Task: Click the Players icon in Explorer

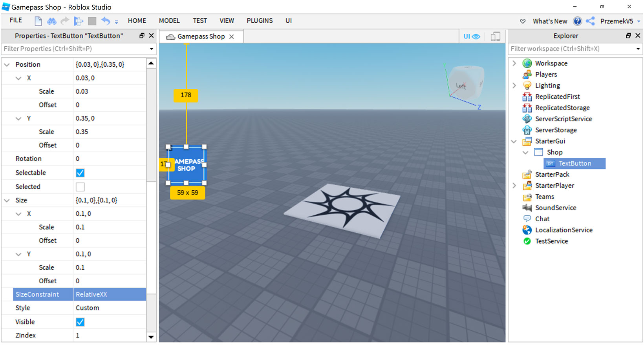Action: [527, 75]
